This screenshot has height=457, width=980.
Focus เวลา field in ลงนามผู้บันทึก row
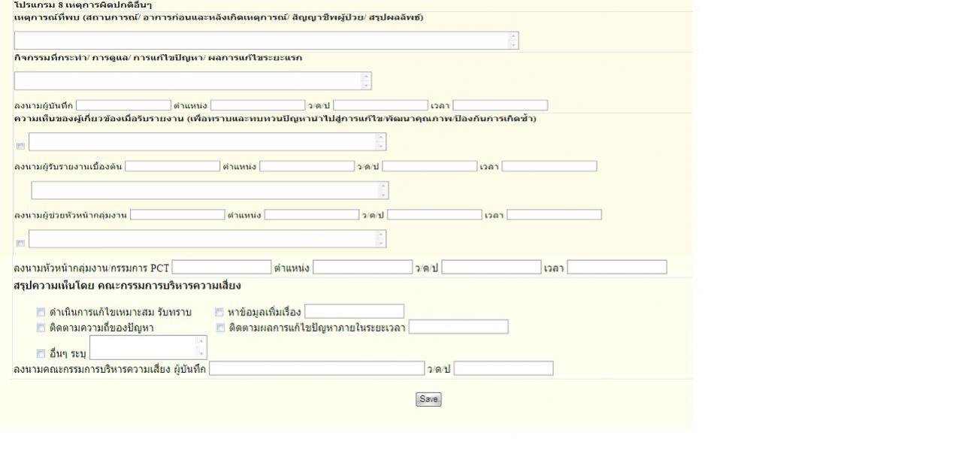[501, 105]
